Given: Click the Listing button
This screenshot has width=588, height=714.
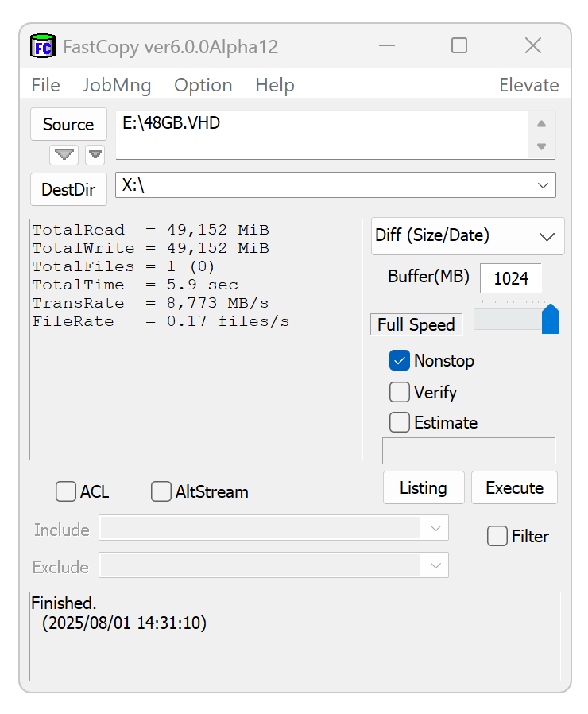Looking at the screenshot, I should pyautogui.click(x=424, y=487).
